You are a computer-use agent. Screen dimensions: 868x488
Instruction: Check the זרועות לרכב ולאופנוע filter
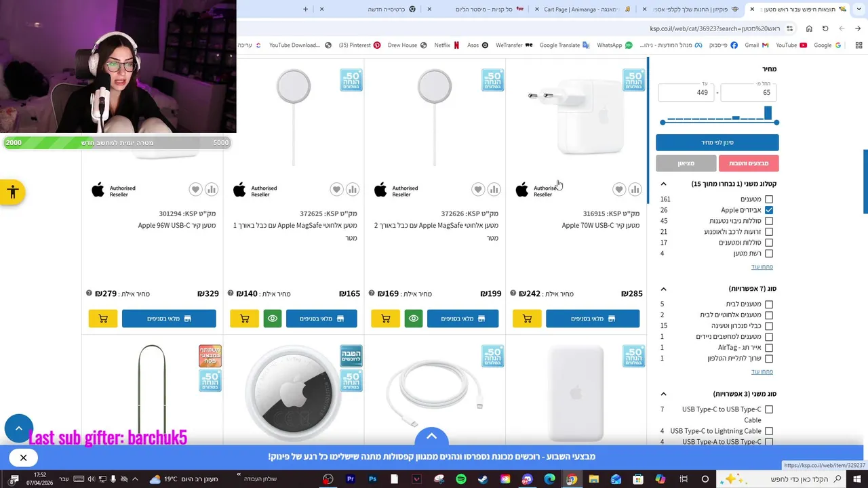[769, 232]
